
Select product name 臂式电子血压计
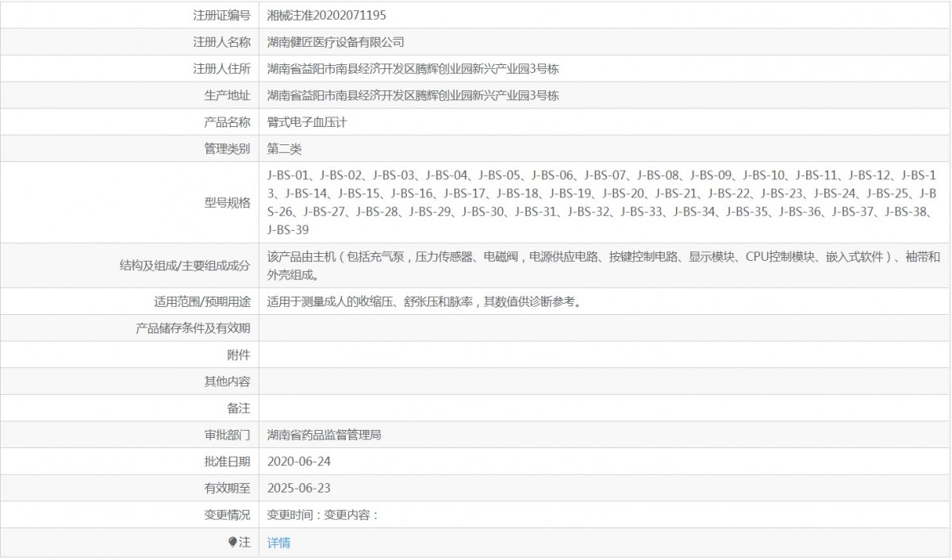pyautogui.click(x=307, y=122)
